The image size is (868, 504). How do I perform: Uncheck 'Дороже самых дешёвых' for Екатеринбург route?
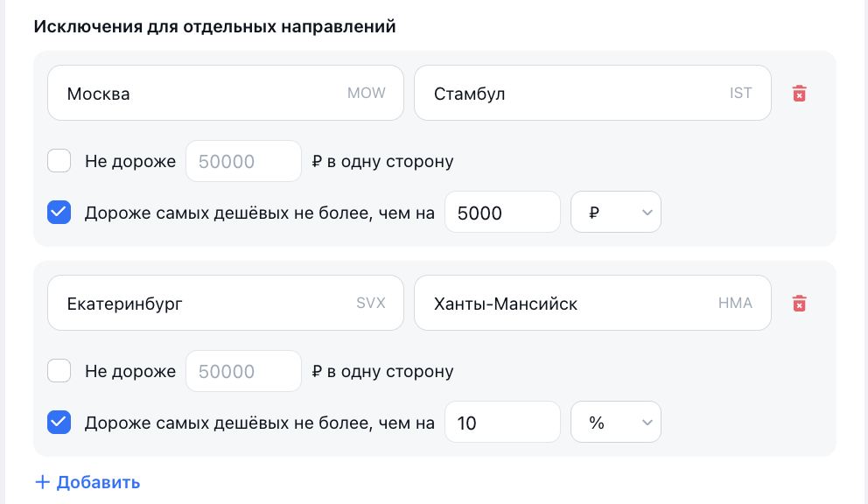(x=59, y=423)
